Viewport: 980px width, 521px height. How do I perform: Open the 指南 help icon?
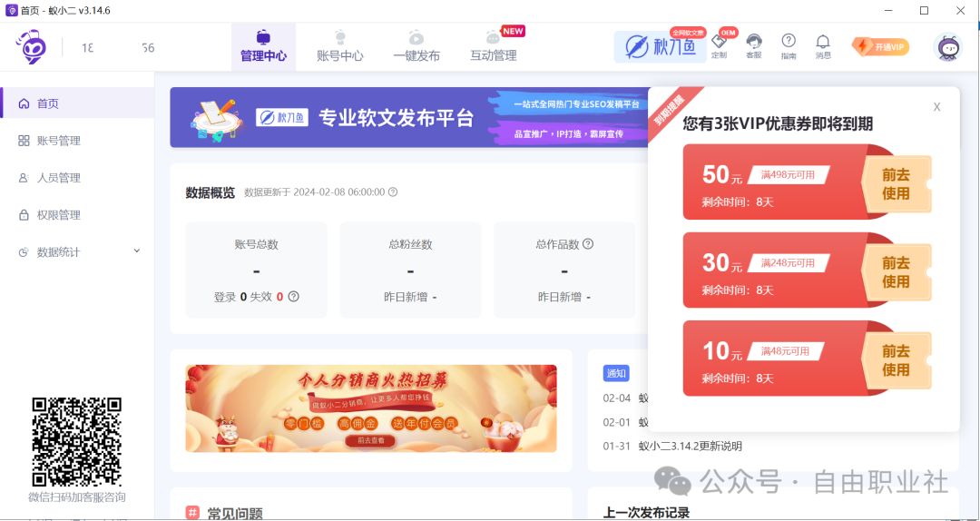point(789,47)
